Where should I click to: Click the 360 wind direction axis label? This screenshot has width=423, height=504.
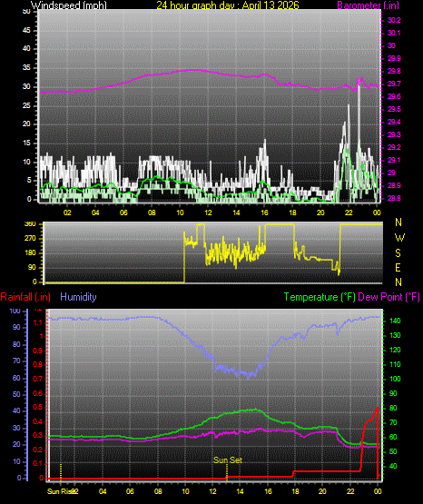click(x=31, y=224)
